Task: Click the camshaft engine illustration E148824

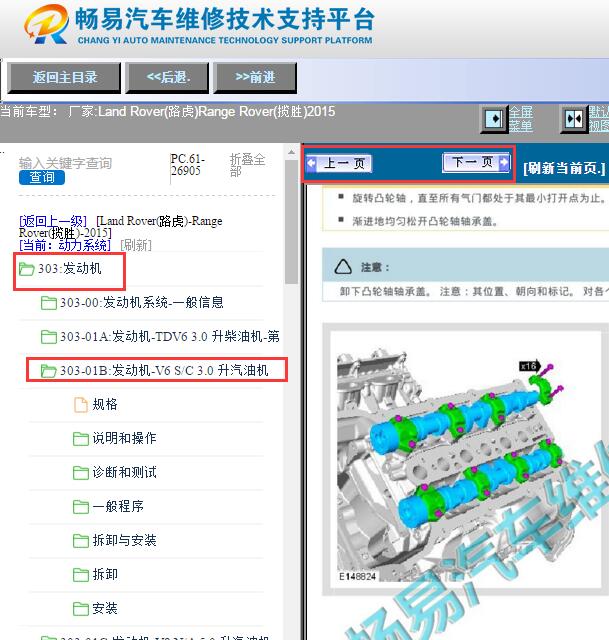Action: click(465, 459)
